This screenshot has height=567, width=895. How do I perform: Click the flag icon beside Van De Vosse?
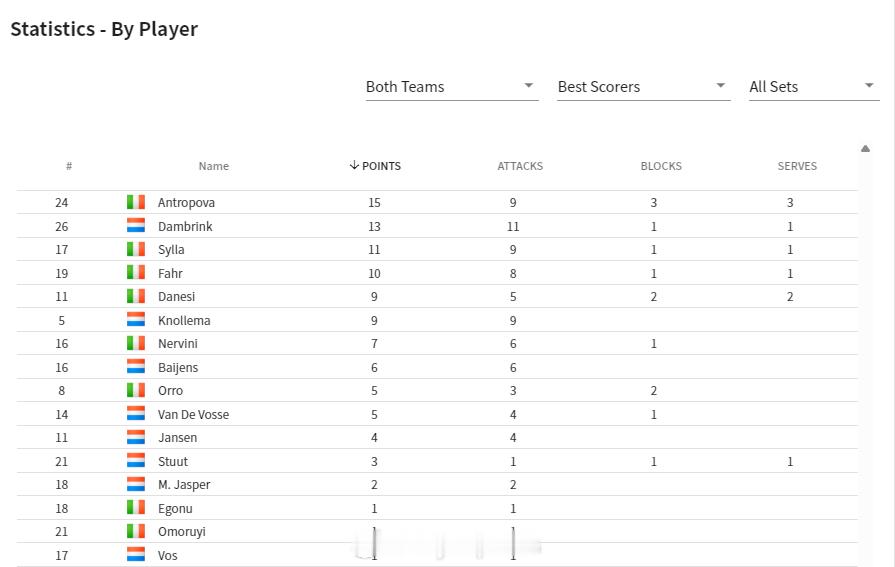136,413
